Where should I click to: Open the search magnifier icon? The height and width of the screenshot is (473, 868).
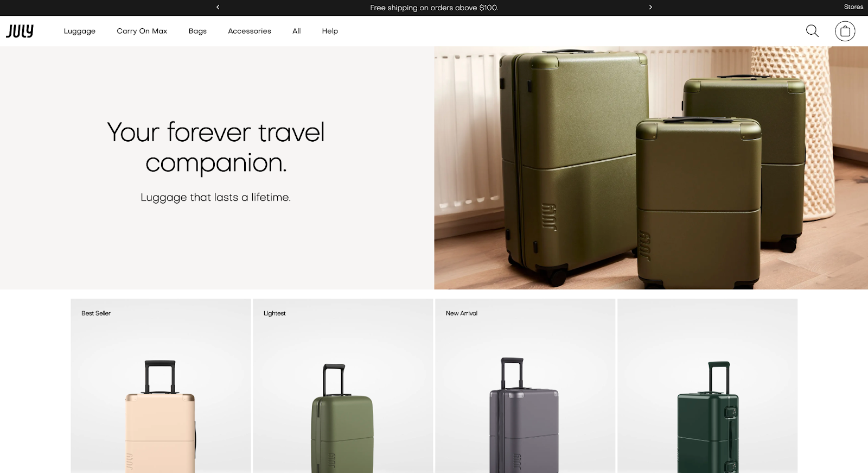point(812,31)
